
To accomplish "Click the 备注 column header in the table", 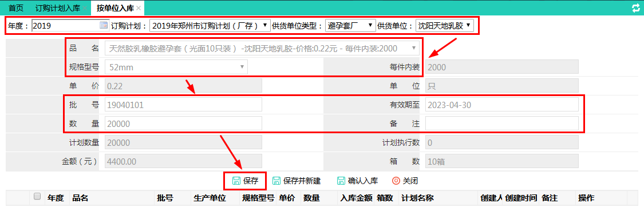I will (x=549, y=198).
